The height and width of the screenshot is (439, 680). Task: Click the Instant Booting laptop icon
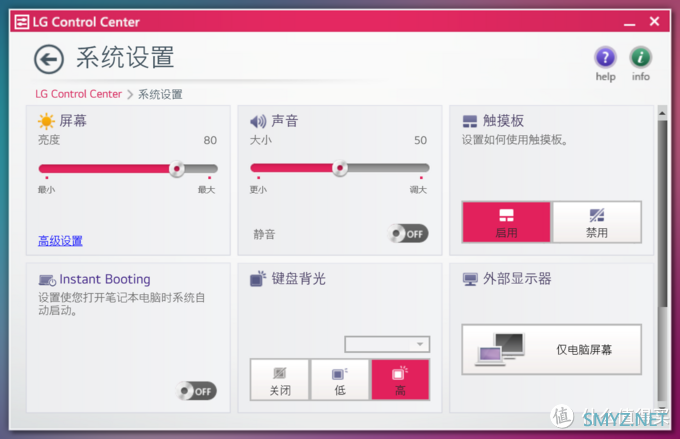click(x=47, y=280)
